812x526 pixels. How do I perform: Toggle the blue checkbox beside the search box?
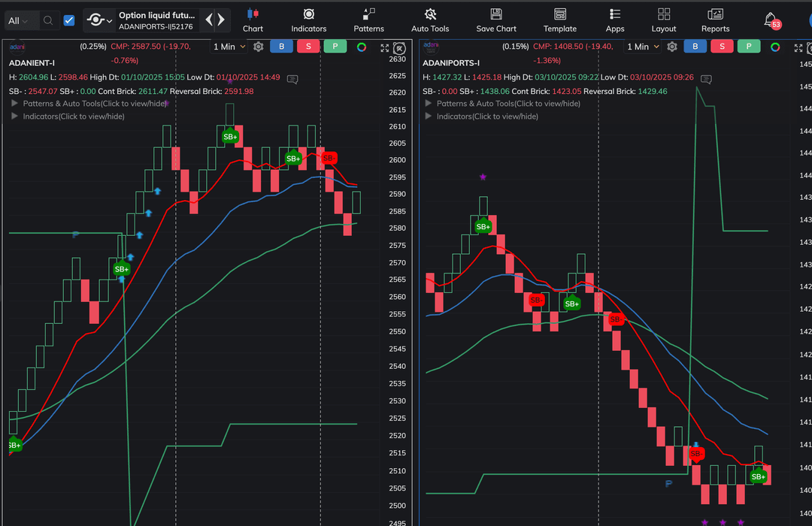tap(69, 20)
